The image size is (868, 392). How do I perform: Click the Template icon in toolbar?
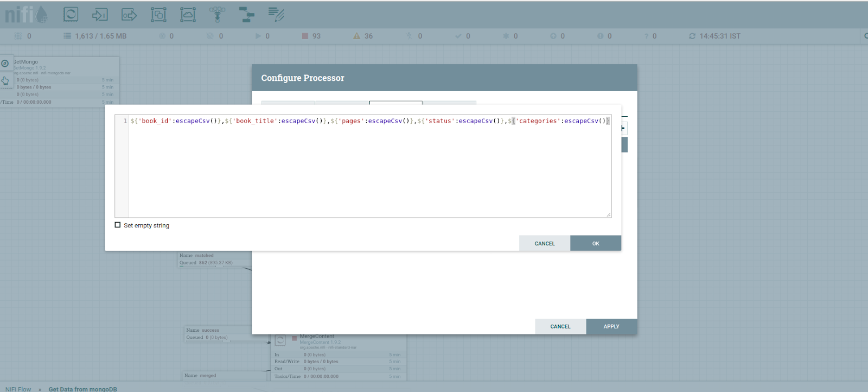click(x=246, y=15)
